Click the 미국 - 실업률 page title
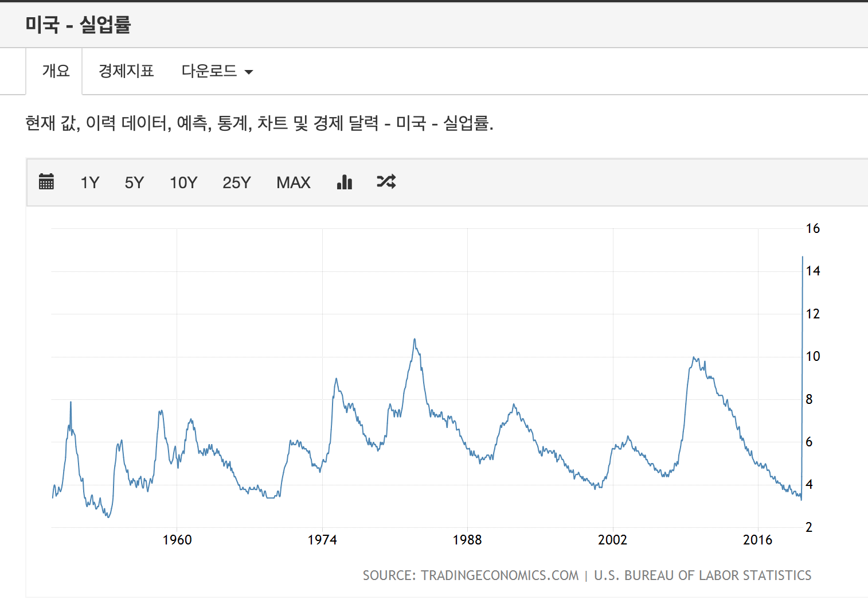 coord(78,25)
